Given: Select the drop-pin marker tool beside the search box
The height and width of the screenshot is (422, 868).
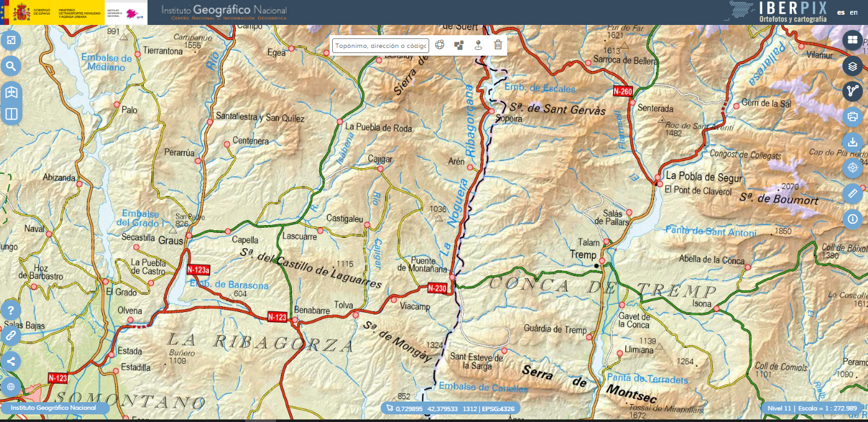Looking at the screenshot, I should click(478, 45).
